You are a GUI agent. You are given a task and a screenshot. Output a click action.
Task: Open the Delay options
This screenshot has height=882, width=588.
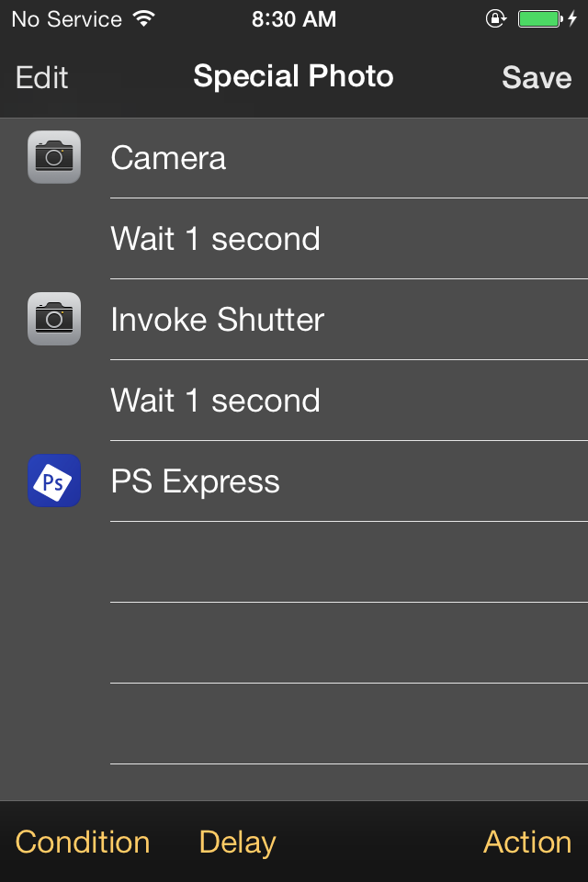point(237,842)
